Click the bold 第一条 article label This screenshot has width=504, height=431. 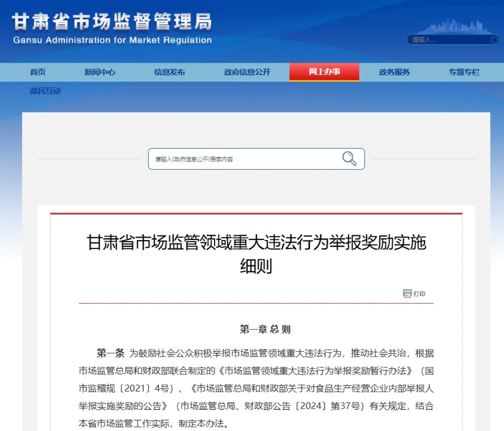[x=111, y=353]
